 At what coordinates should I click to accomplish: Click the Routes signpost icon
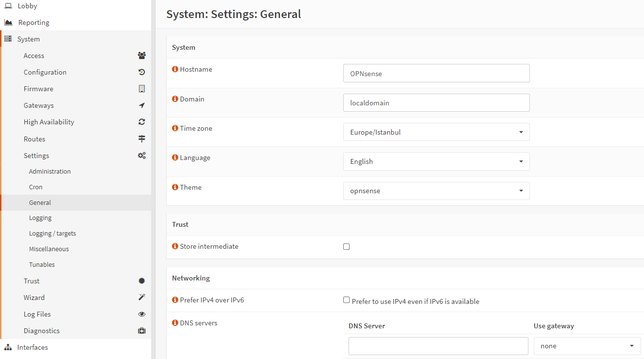[141, 139]
